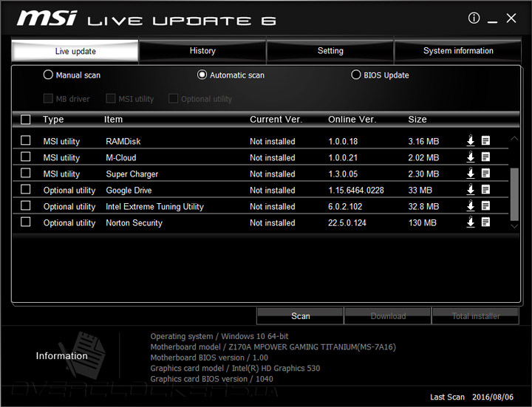Image resolution: width=532 pixels, height=407 pixels.
Task: Click the Information panel label
Action: [62, 355]
